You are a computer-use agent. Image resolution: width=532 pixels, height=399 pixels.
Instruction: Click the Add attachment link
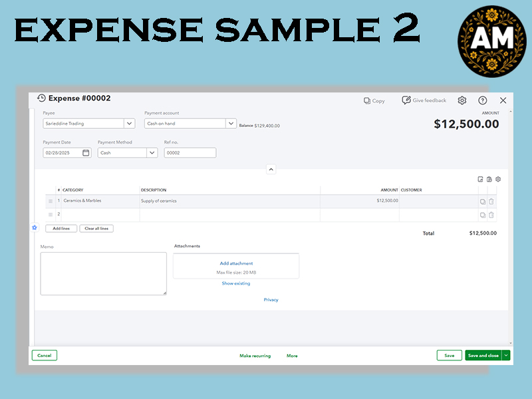click(x=236, y=263)
